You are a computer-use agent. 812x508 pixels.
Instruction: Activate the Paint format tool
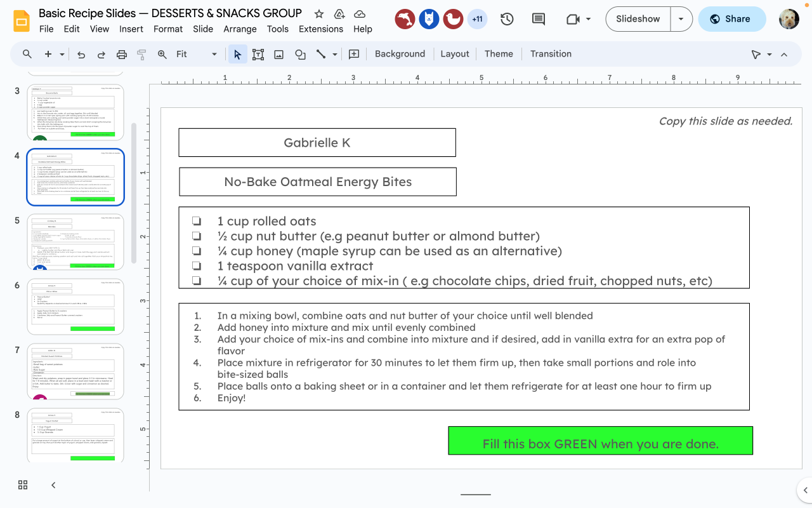tap(141, 54)
